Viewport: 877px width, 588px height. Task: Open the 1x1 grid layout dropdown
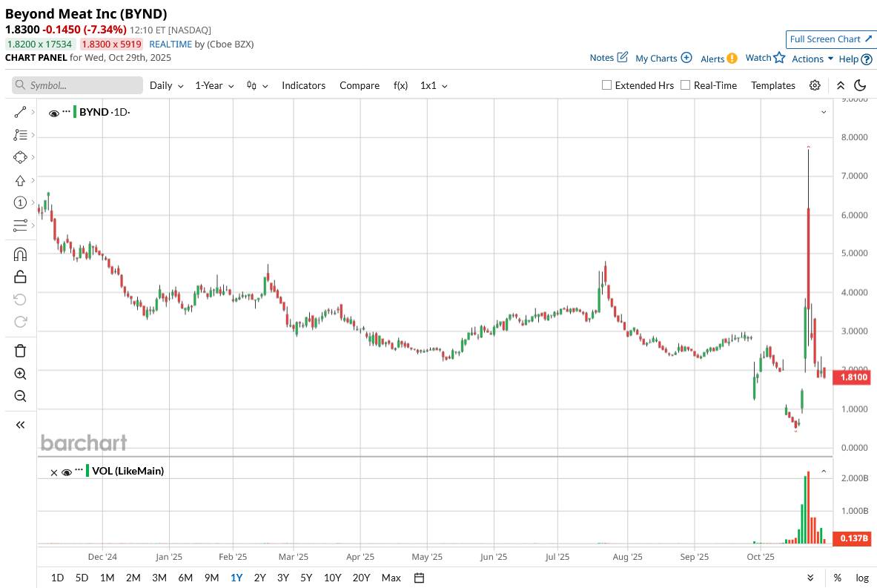point(434,85)
